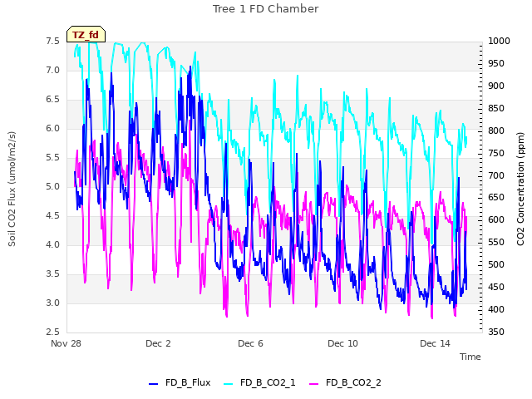Viewport: 532px width, 399px height.
Task: Click the magenta FD_B_CO2_2 legend swatch
Action: (x=314, y=384)
